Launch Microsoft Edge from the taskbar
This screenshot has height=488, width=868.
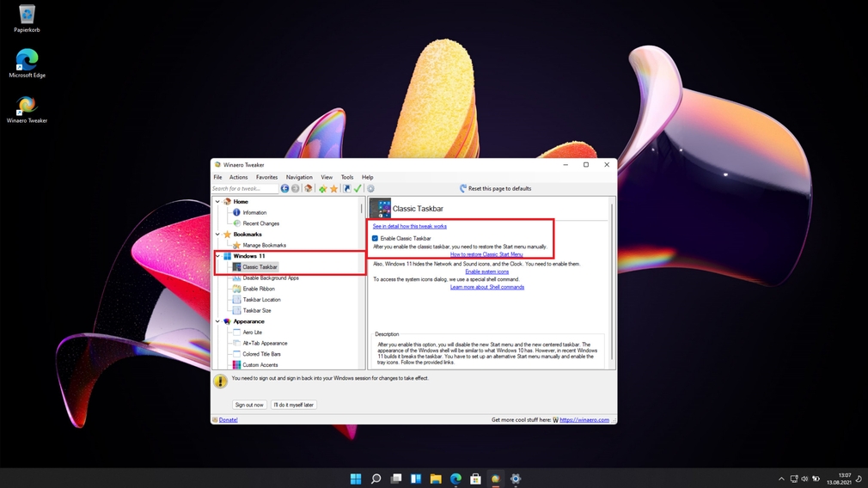pyautogui.click(x=455, y=479)
